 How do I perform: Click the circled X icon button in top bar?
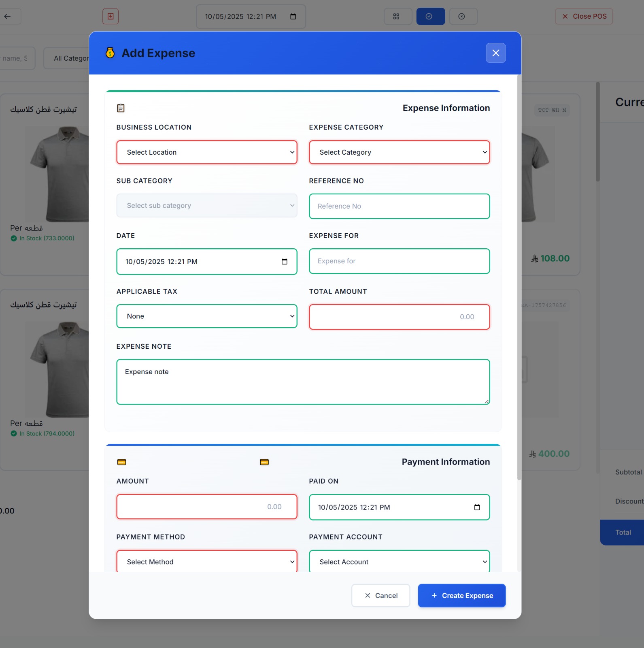[x=462, y=17]
